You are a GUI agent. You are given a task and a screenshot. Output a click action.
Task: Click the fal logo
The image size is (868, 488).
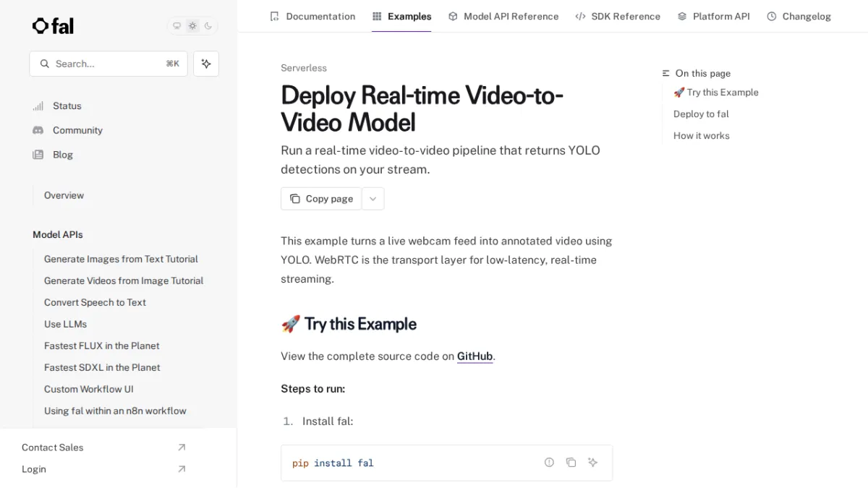pos(53,26)
